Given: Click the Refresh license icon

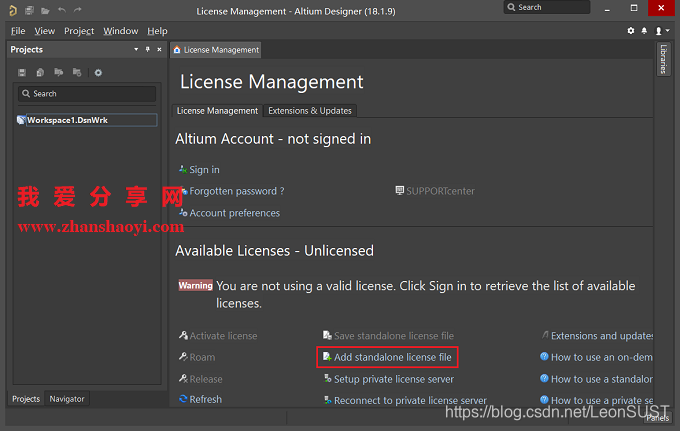Looking at the screenshot, I should [x=183, y=399].
